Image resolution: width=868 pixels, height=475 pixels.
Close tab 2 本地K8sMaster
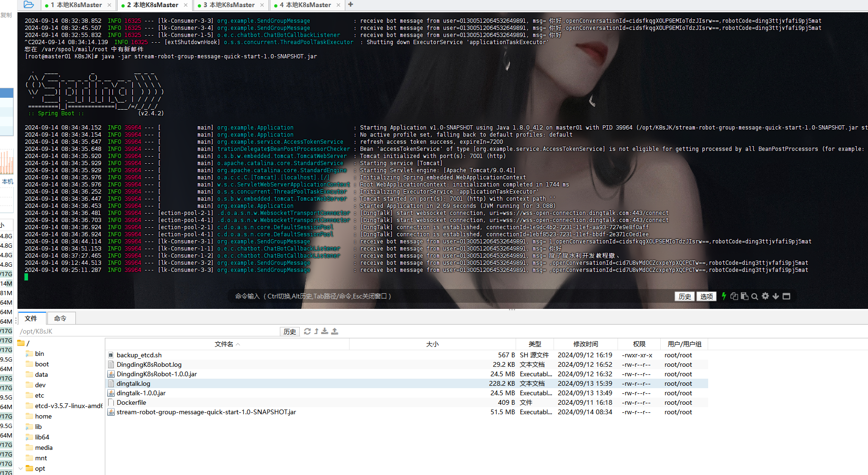pos(186,5)
